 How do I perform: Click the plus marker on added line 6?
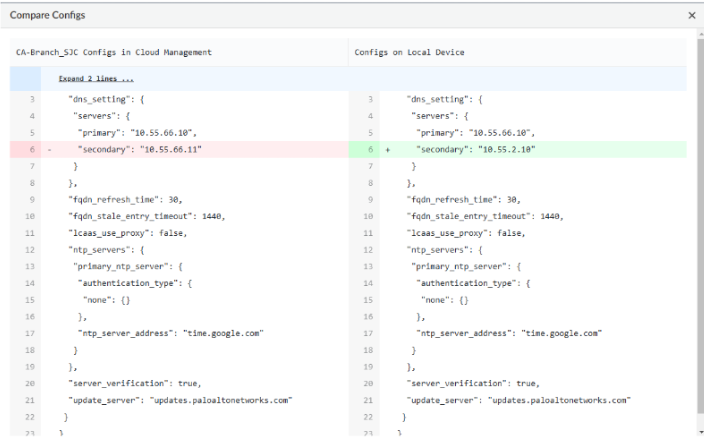[x=387, y=149]
